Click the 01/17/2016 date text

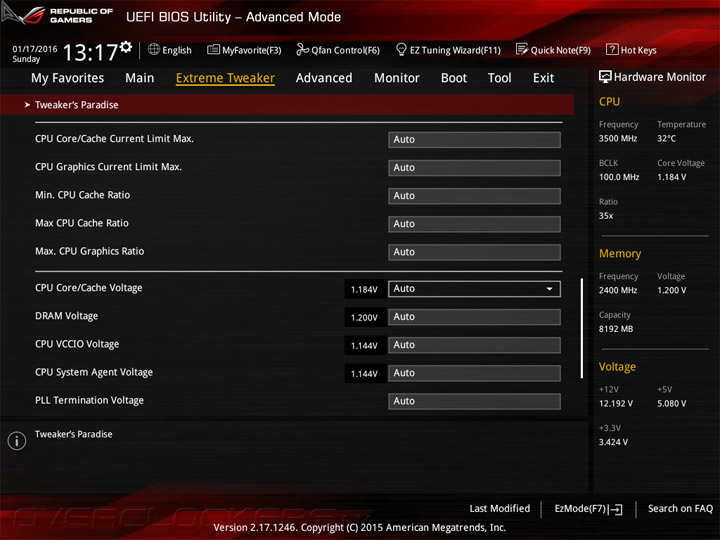(x=35, y=49)
